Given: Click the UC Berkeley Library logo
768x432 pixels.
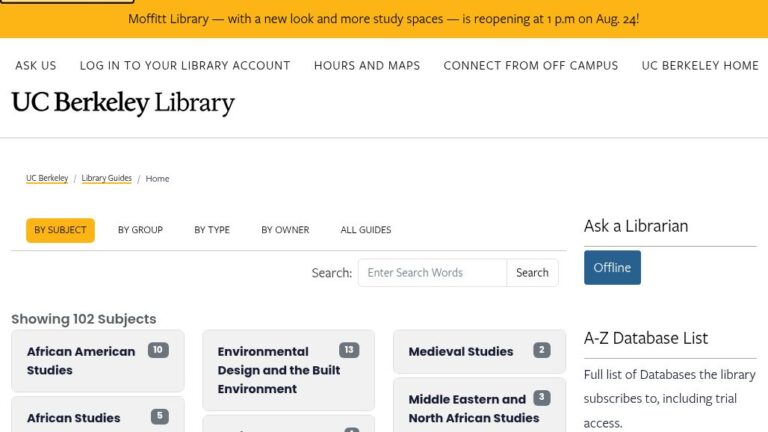Looking at the screenshot, I should [123, 103].
